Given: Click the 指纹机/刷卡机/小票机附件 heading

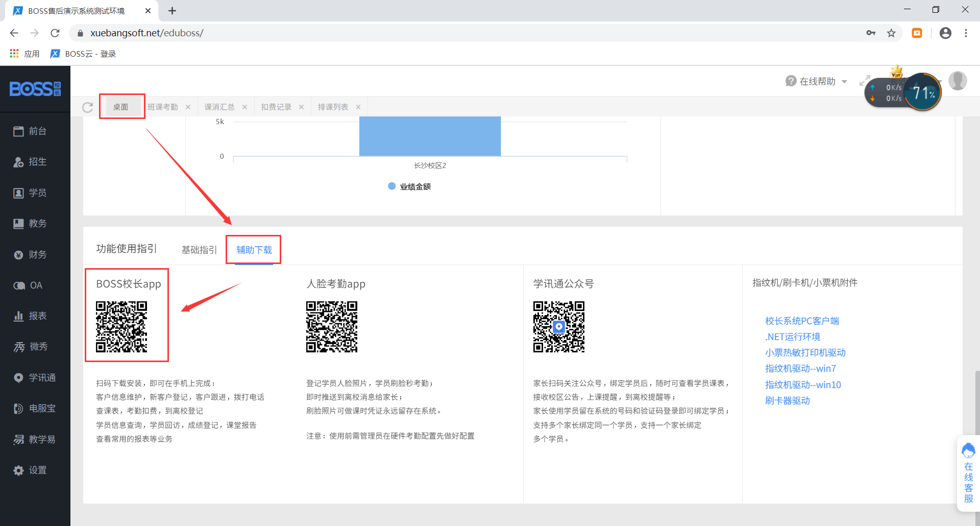Looking at the screenshot, I should coord(805,282).
